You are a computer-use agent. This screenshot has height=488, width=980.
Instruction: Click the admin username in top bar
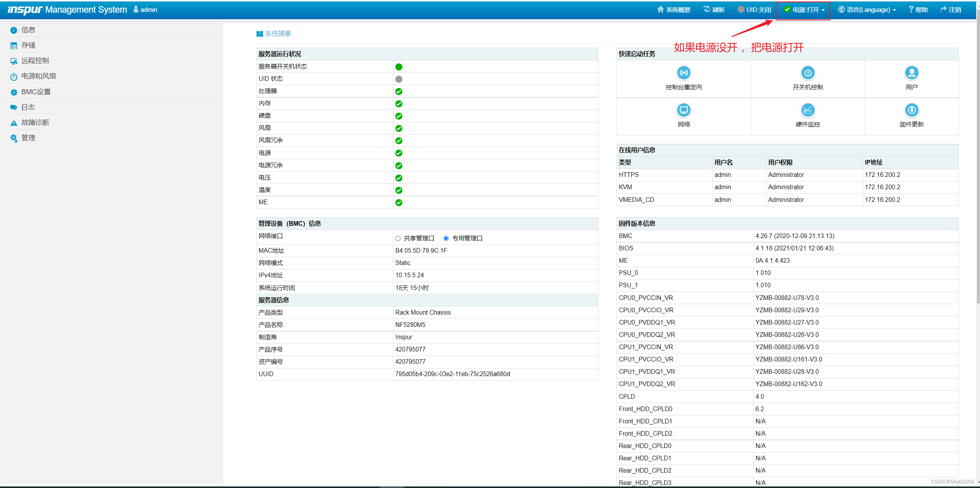coord(148,9)
